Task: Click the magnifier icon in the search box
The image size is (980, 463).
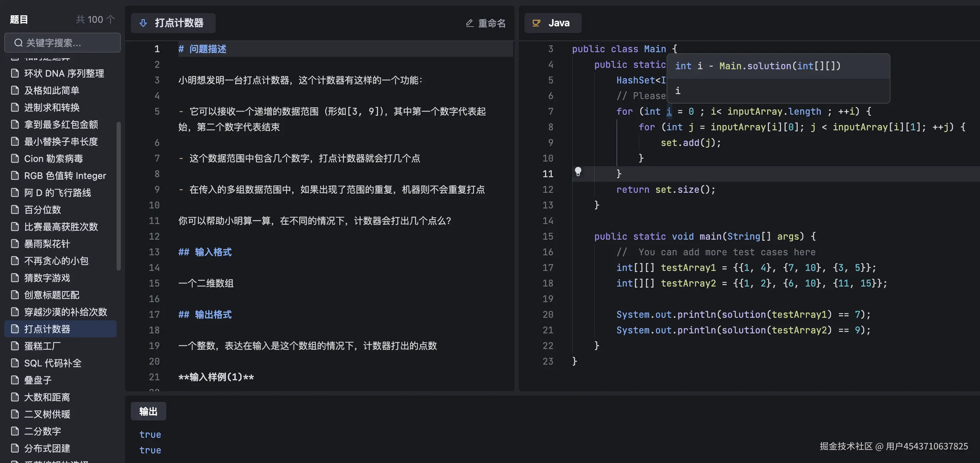Action: coord(18,43)
